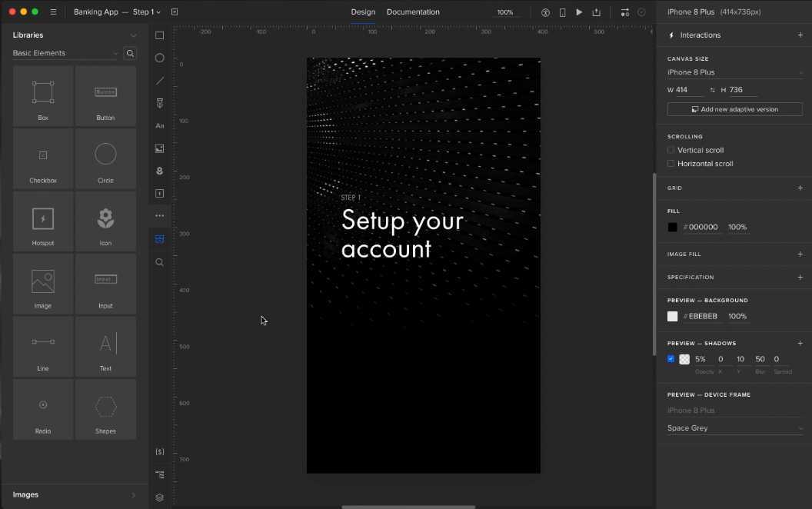Start the prototype preview play button

pyautogui.click(x=579, y=12)
